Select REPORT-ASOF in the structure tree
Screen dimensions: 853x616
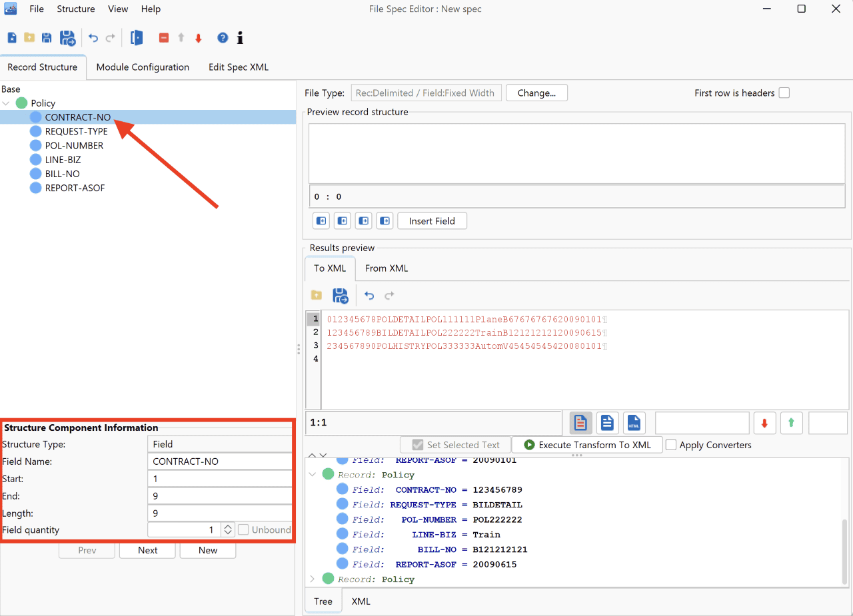click(75, 188)
